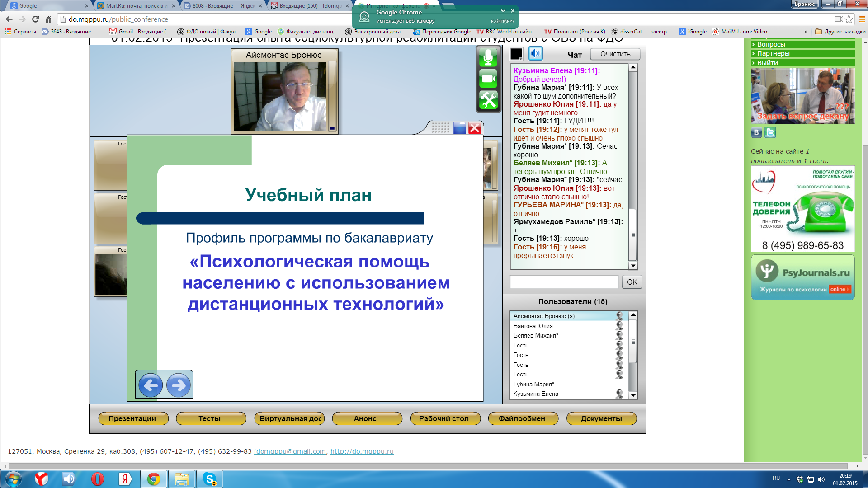Click the Выйти sidebar menu item
Image resolution: width=868 pixels, height=488 pixels.
(x=802, y=63)
